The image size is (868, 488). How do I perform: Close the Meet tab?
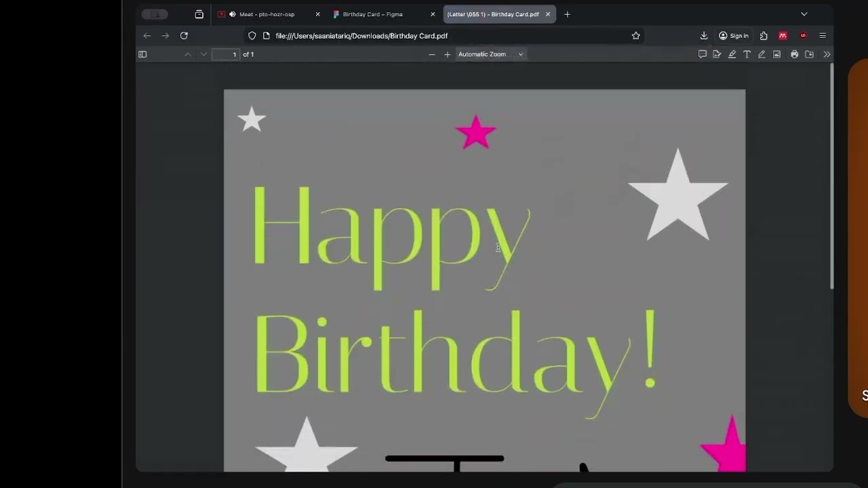[317, 14]
